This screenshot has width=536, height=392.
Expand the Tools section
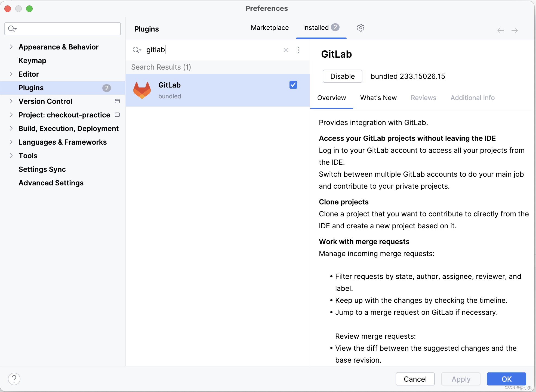(11, 155)
